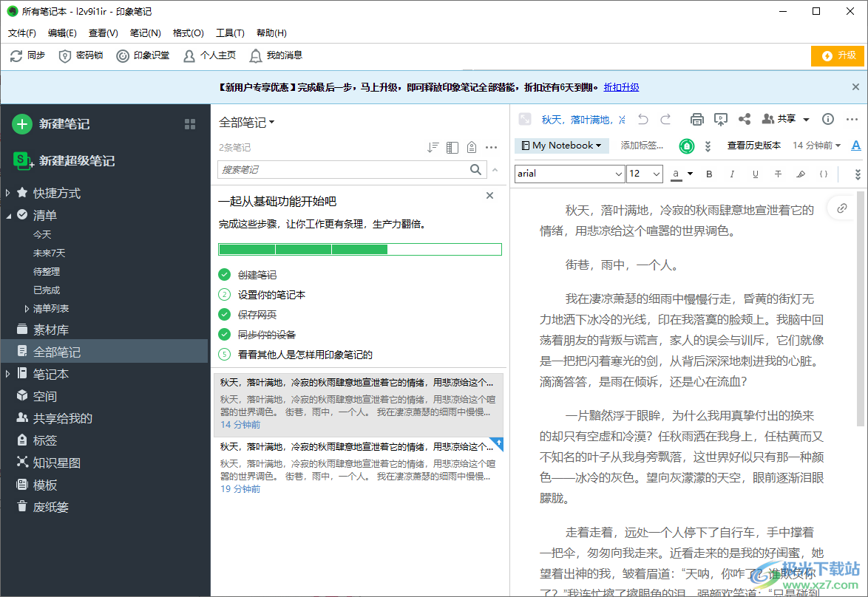Open the 格式(O) menu

coord(189,33)
